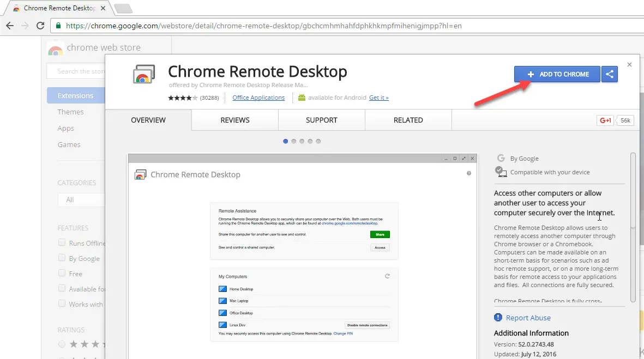Click the rating count (30288)
Screen dimensions: 644x359
[x=209, y=98]
